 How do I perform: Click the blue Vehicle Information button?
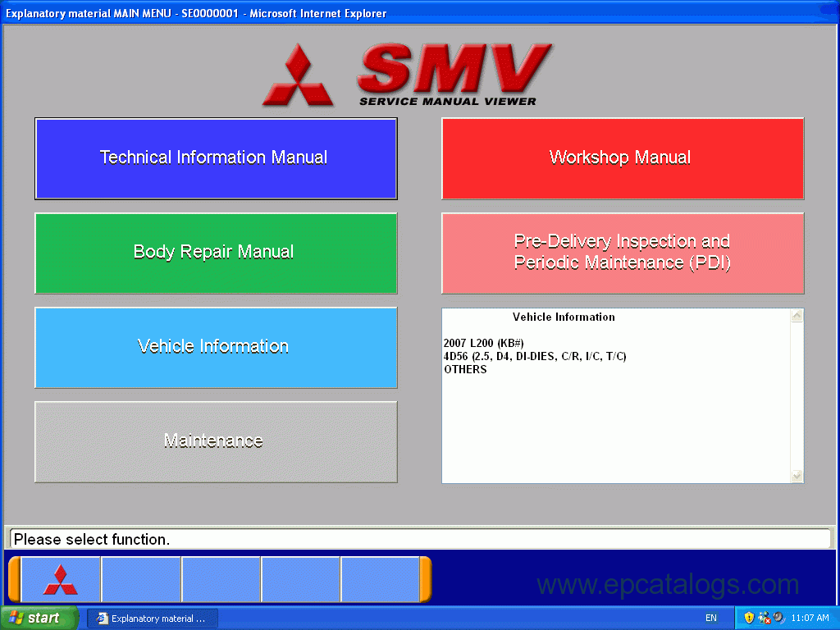pos(216,348)
